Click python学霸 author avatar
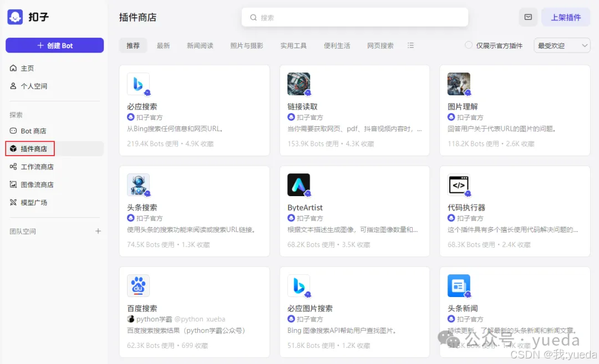599x364 pixels. pyautogui.click(x=131, y=319)
